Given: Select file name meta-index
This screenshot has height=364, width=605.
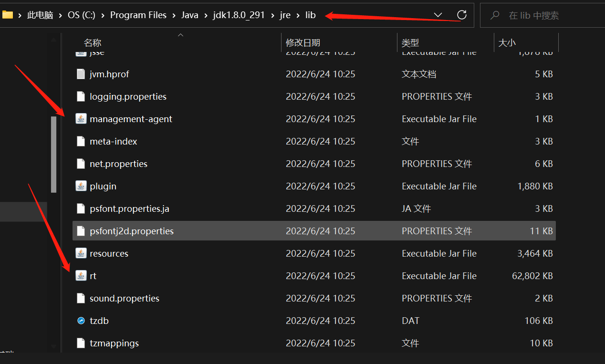Looking at the screenshot, I should coord(114,141).
